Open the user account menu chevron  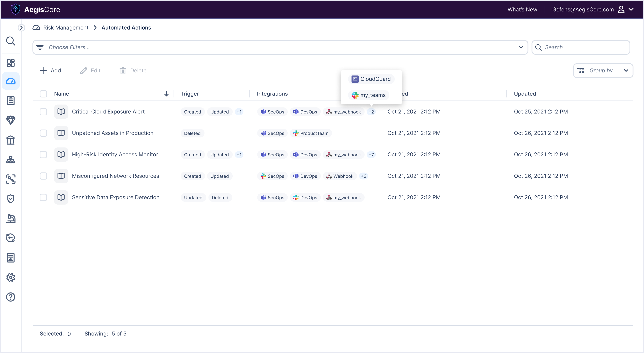tap(631, 9)
